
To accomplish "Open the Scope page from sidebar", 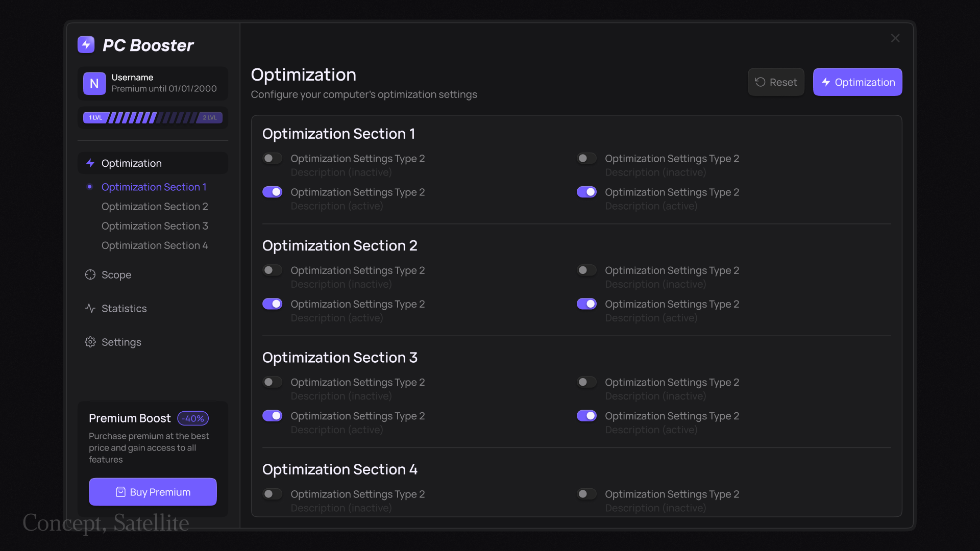I will tap(116, 274).
